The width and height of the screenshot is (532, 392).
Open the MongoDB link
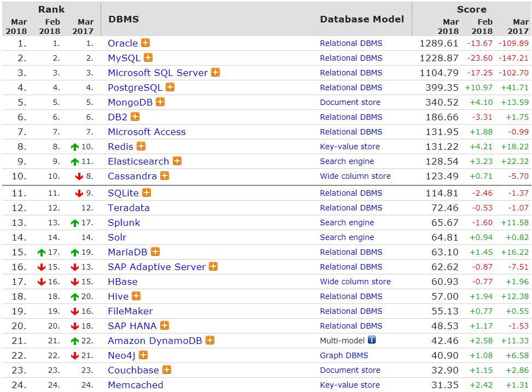click(130, 102)
